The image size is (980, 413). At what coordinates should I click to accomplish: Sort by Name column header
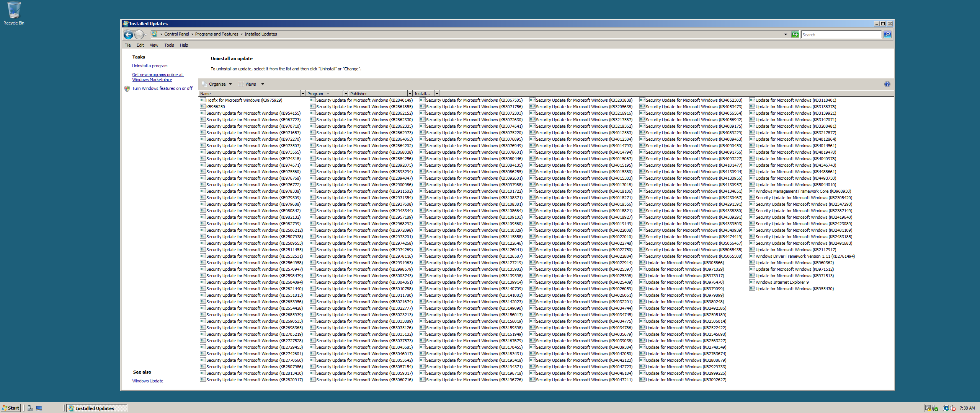pyautogui.click(x=250, y=94)
